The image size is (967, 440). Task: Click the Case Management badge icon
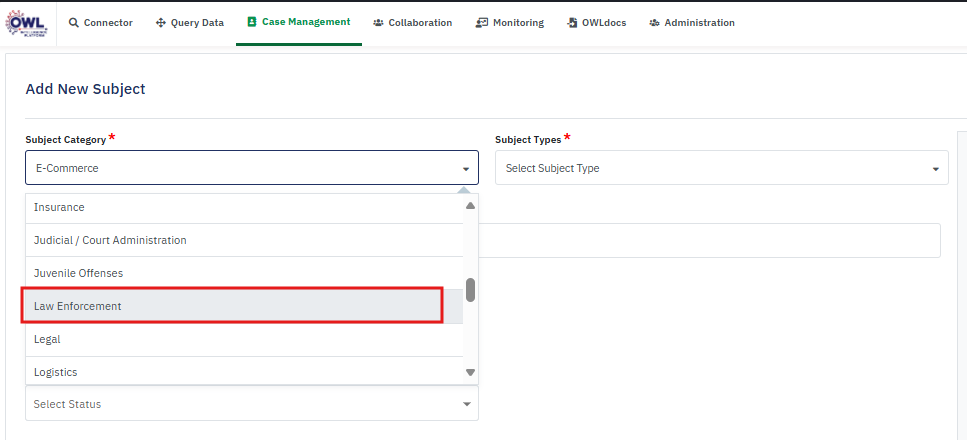251,22
